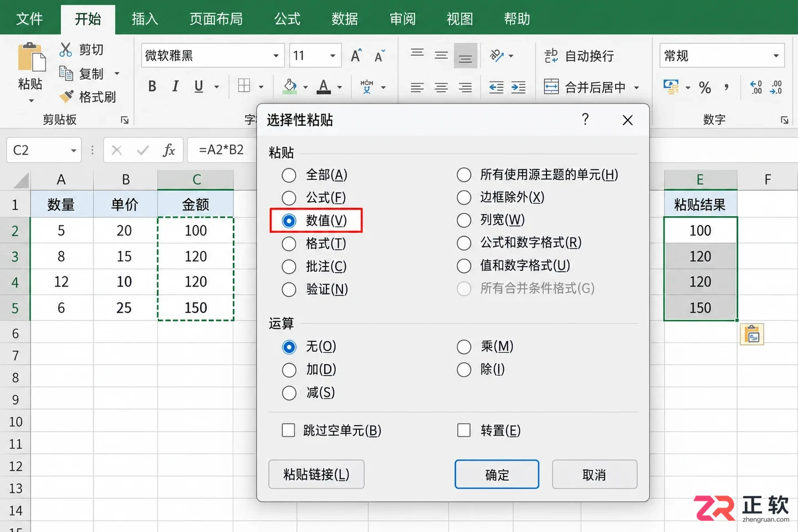Switch to the 插入 ribbon tab
The height and width of the screenshot is (532, 798).
point(145,19)
